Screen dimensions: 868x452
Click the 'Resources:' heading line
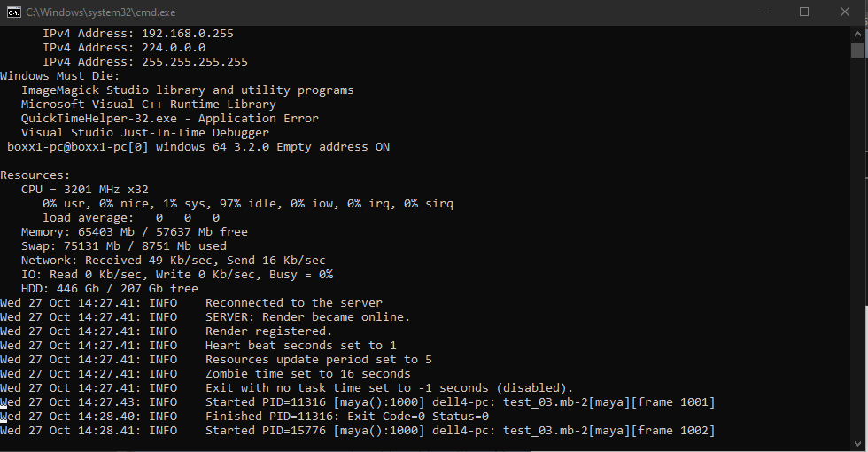pyautogui.click(x=35, y=175)
